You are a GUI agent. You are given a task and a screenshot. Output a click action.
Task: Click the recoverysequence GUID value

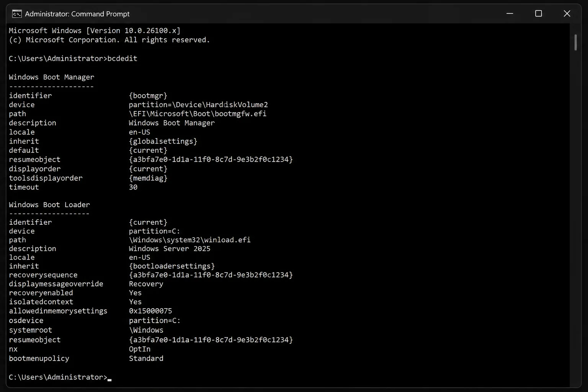coord(211,275)
